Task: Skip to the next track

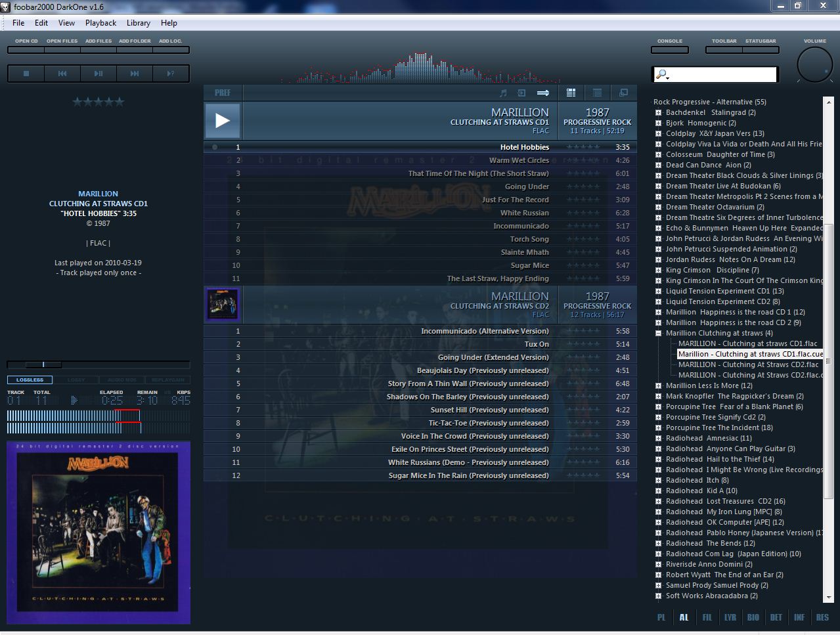Action: tap(135, 74)
